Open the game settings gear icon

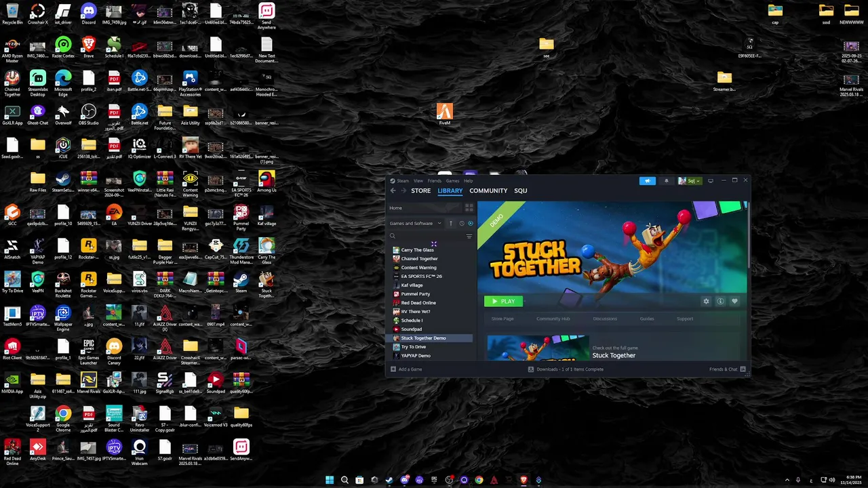(706, 302)
